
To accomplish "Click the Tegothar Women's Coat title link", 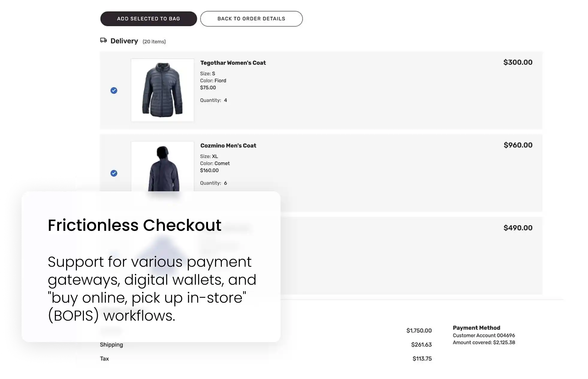I will point(233,63).
